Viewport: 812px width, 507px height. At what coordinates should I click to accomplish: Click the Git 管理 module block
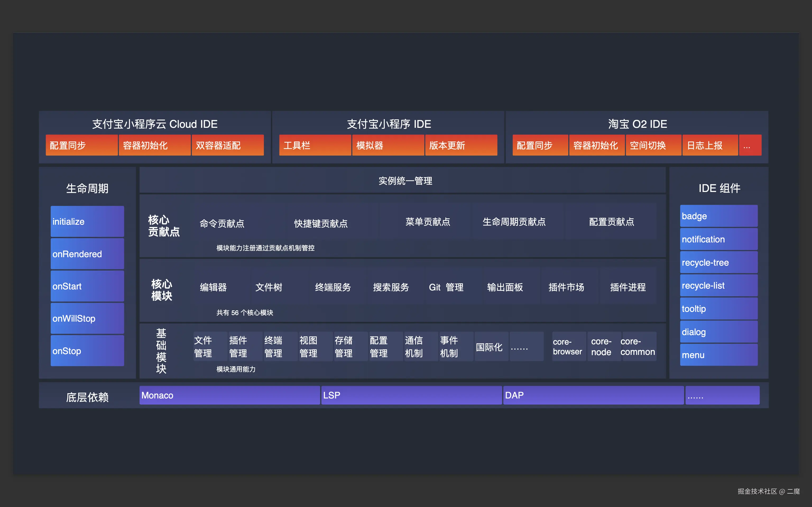[447, 287]
